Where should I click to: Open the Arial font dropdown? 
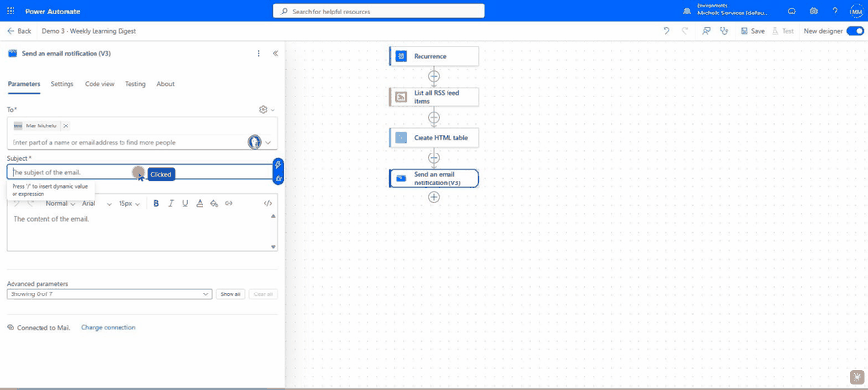[x=96, y=204]
